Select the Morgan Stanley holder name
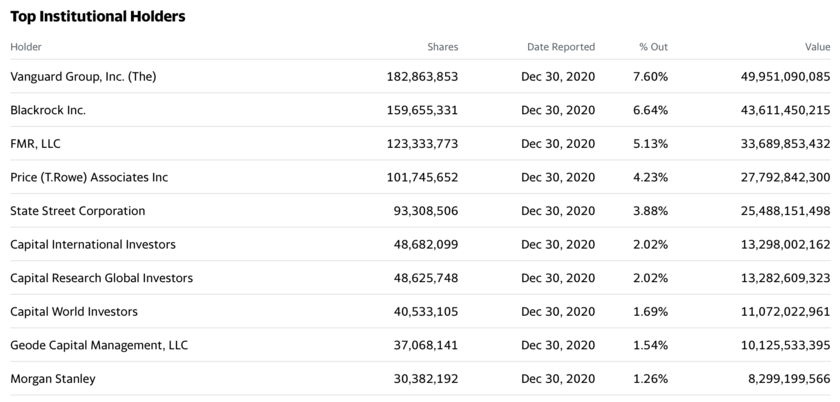This screenshot has width=840, height=402. (52, 379)
